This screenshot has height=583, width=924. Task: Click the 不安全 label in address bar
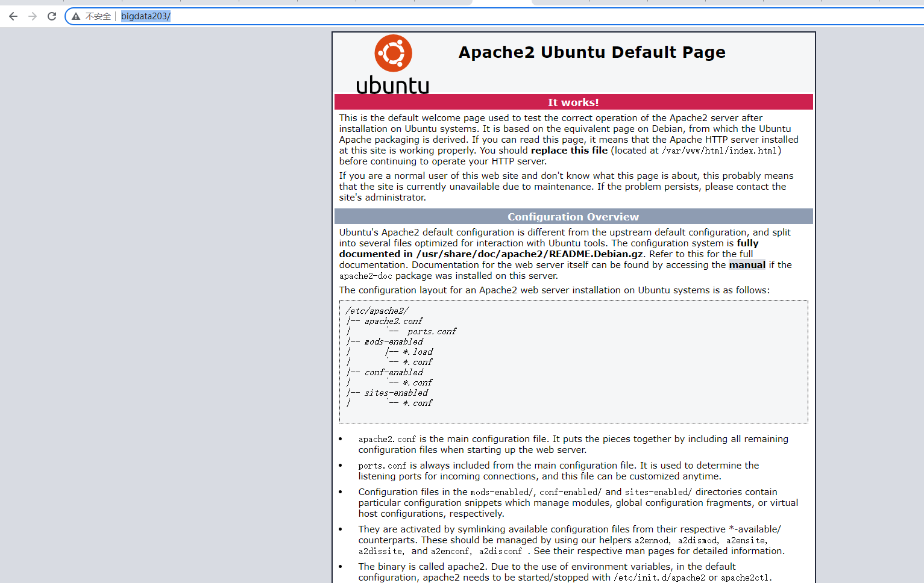[98, 16]
